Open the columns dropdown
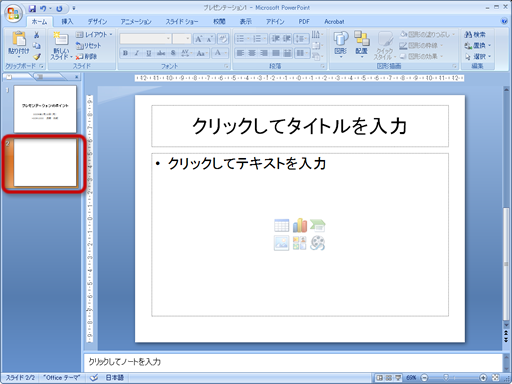The image size is (512, 384). tap(302, 53)
